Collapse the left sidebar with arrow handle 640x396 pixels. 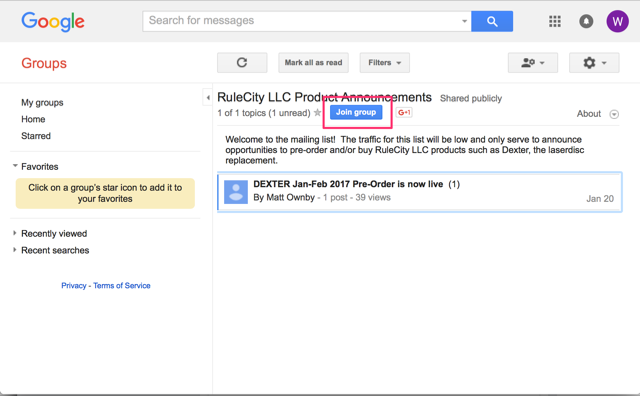[x=208, y=98]
